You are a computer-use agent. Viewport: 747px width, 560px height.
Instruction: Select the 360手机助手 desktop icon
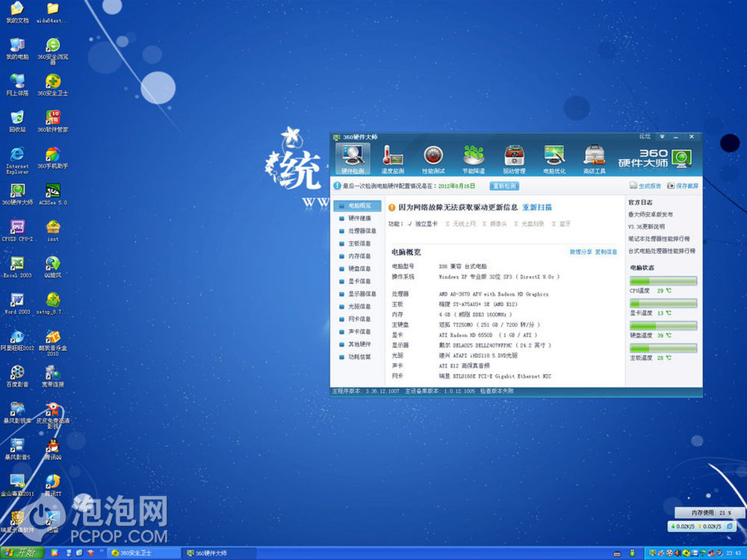click(53, 158)
